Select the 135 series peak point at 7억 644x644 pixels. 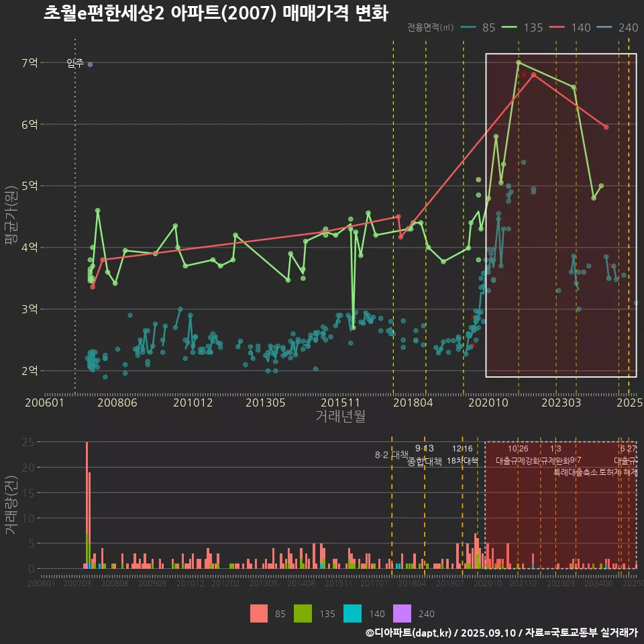519,62
